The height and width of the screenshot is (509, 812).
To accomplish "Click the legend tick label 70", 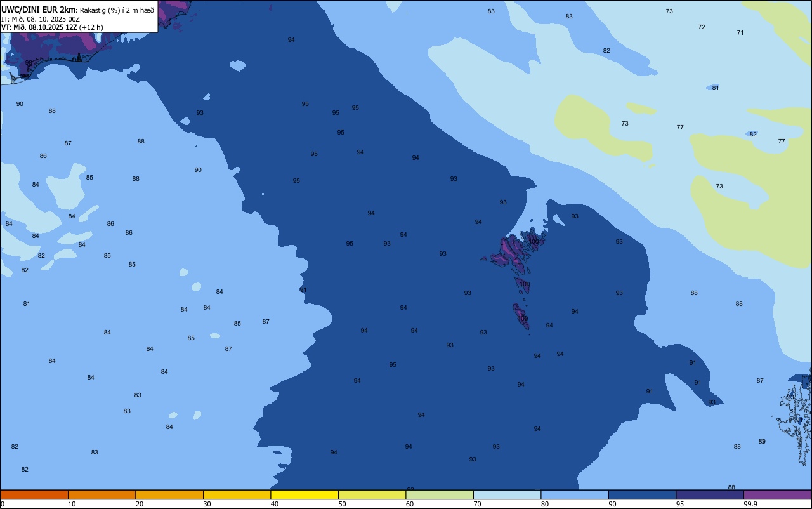I will tap(477, 504).
